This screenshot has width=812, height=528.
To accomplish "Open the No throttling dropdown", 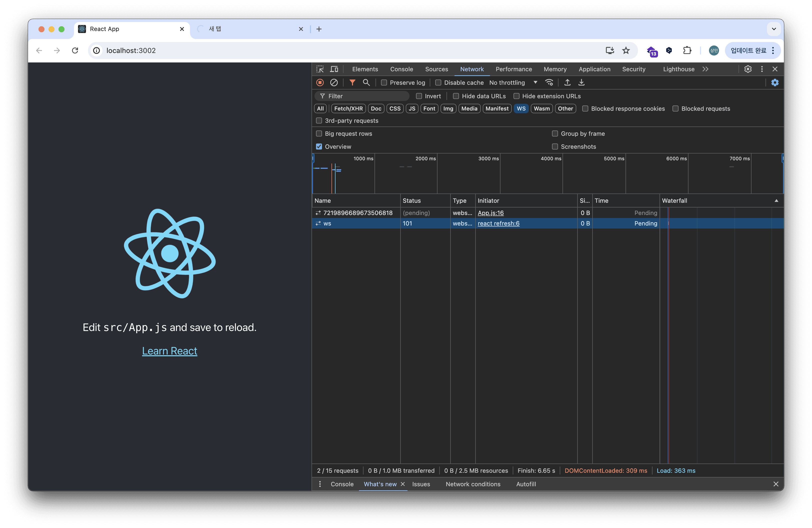I will tap(513, 82).
